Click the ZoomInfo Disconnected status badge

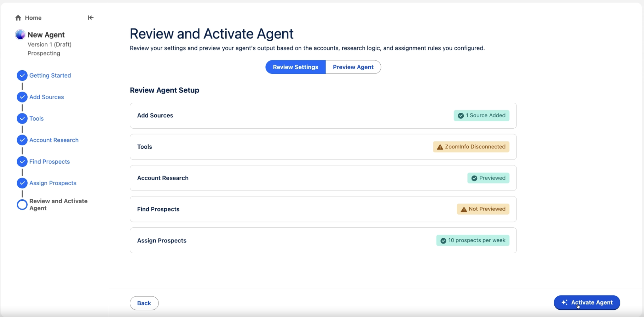471,147
